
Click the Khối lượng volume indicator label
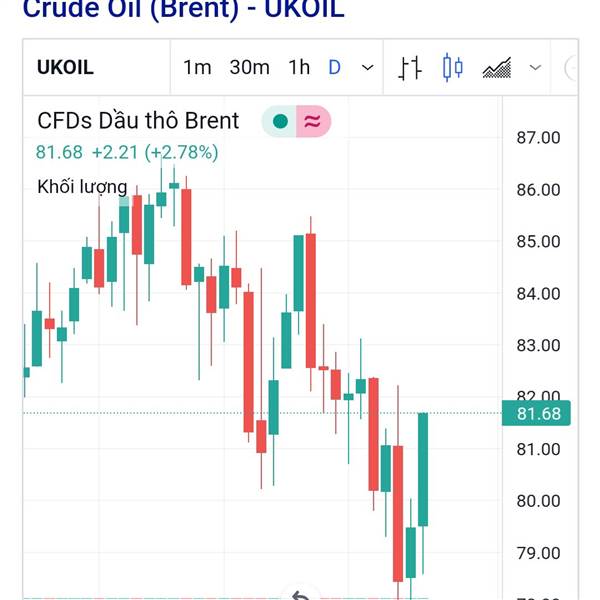[82, 187]
